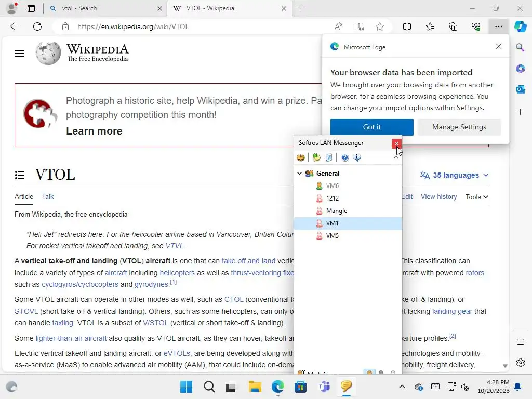The width and height of the screenshot is (532, 399).
Task: Click Manage Settings in Edge popup
Action: (x=459, y=127)
